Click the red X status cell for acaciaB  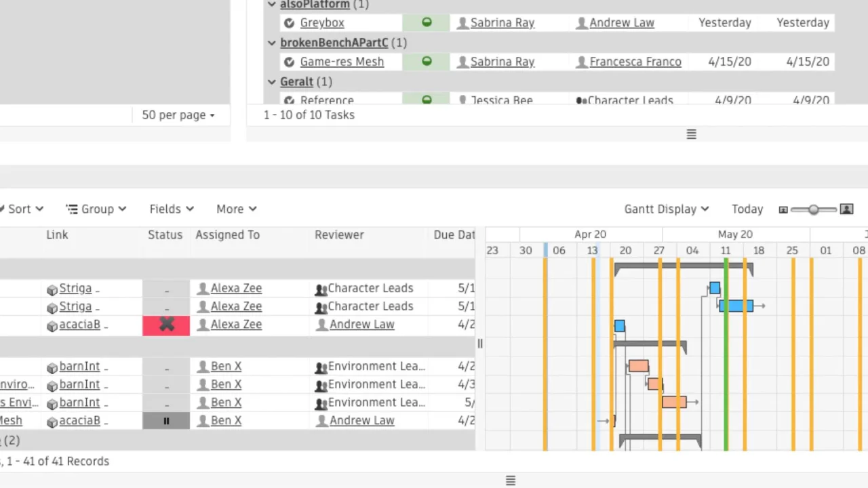click(166, 325)
